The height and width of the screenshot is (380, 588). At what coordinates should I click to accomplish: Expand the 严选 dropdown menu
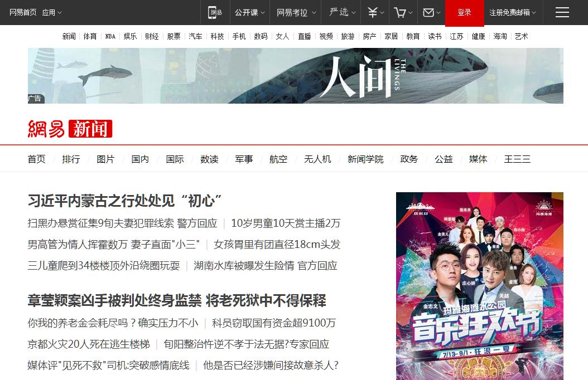pyautogui.click(x=343, y=12)
